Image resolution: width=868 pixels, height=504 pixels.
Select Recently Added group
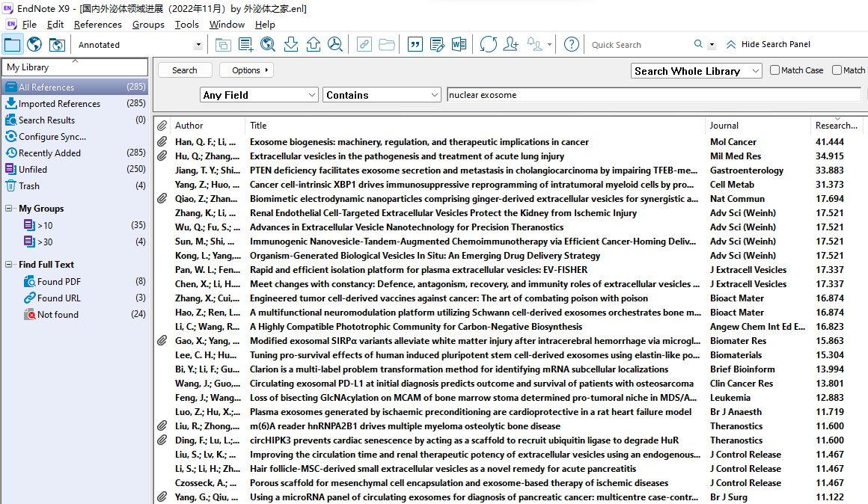click(x=76, y=153)
